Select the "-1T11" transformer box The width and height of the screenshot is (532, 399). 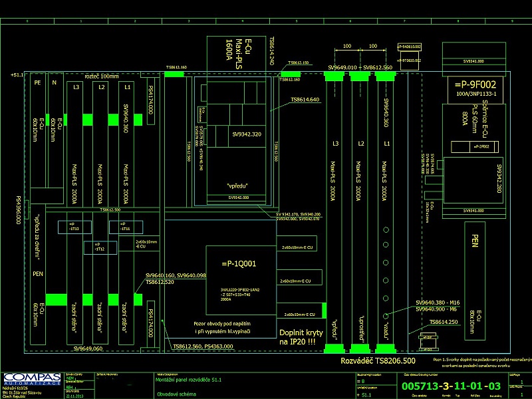tap(126, 227)
